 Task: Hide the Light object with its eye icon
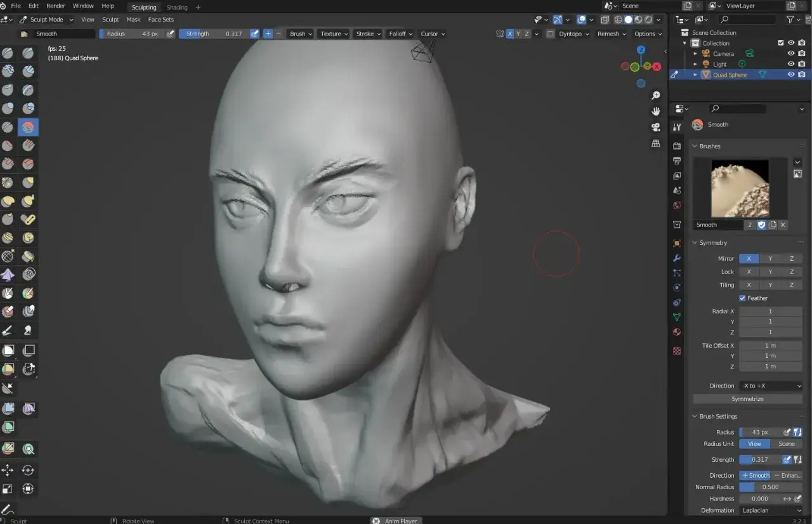pos(791,64)
